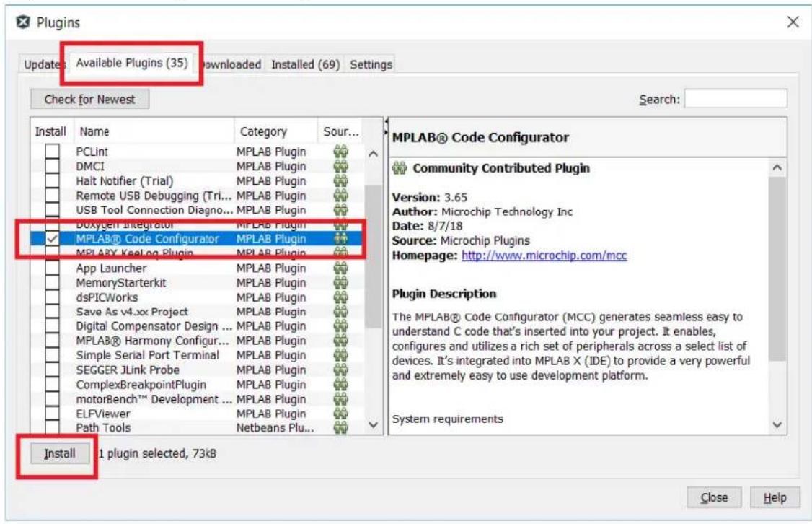
Task: Check install box for App Launcher
Action: 52,268
